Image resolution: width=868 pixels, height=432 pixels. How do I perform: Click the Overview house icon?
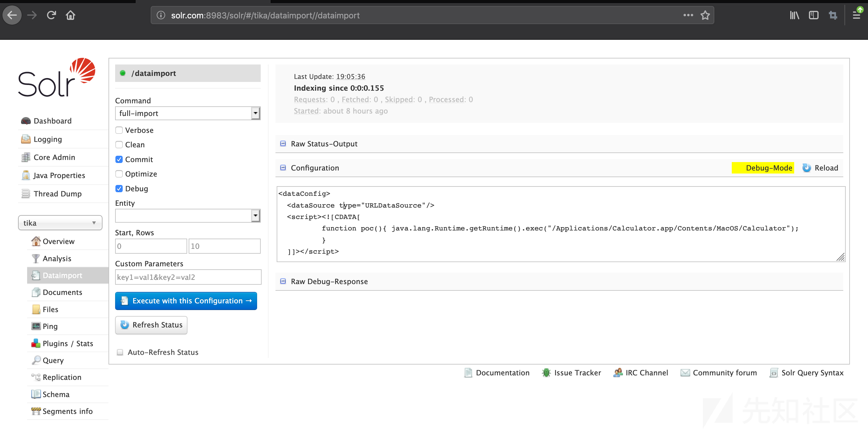point(36,241)
